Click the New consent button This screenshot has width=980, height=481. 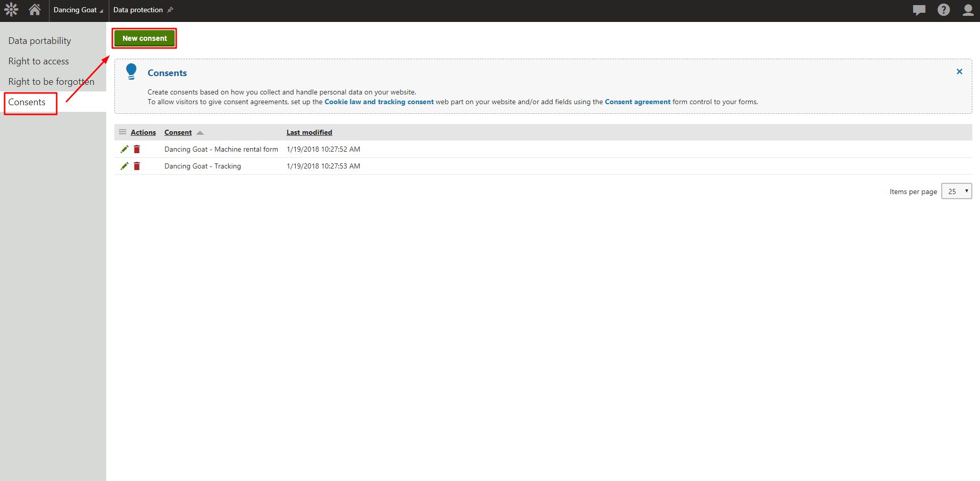point(145,38)
